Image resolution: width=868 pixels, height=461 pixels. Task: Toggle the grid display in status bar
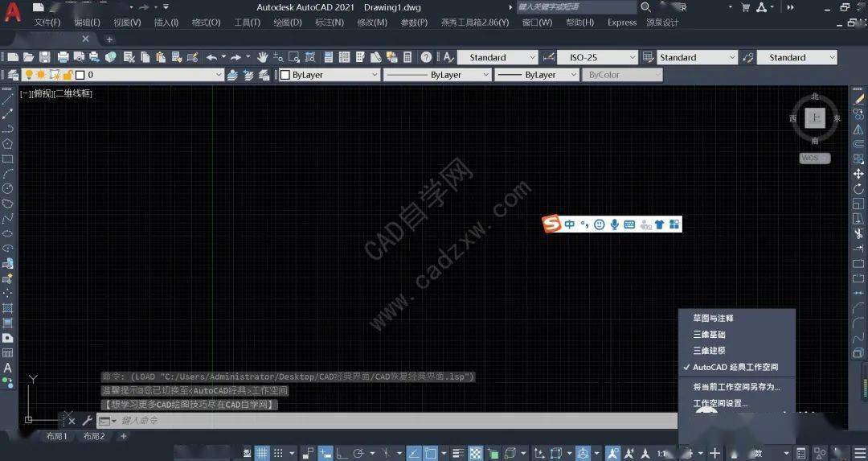(x=262, y=453)
